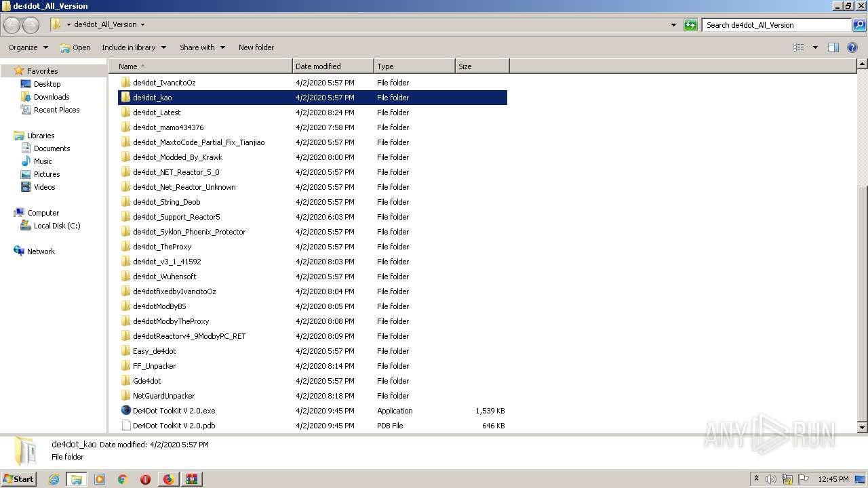Click the WinRAR taskbar icon
Screen dimensions: 868x488
pyautogui.click(x=191, y=479)
